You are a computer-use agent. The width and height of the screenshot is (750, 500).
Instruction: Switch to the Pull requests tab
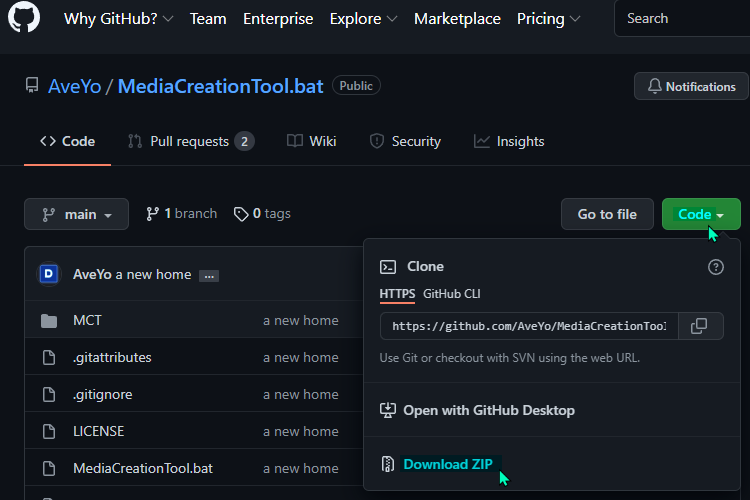pyautogui.click(x=190, y=142)
